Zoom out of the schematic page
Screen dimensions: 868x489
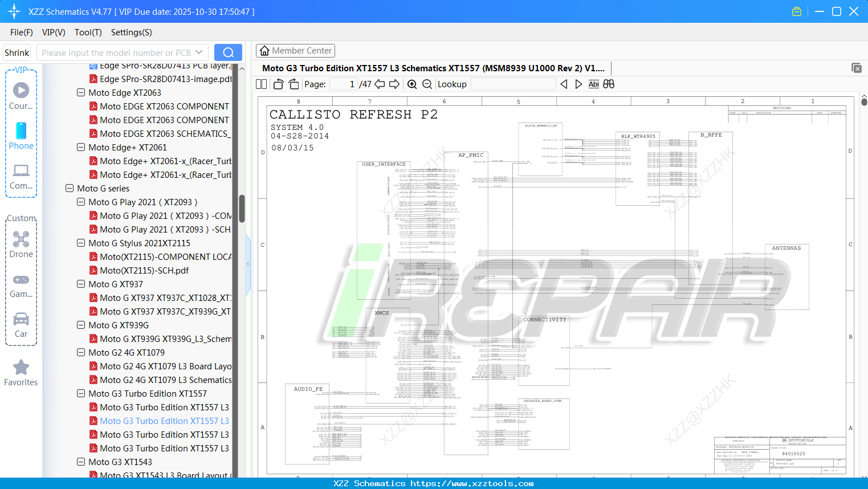[x=426, y=84]
